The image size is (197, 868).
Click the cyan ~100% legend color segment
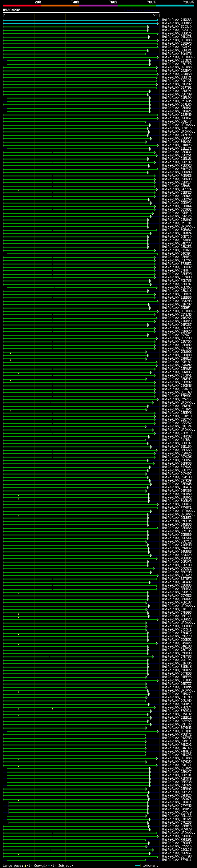click(x=175, y=6)
